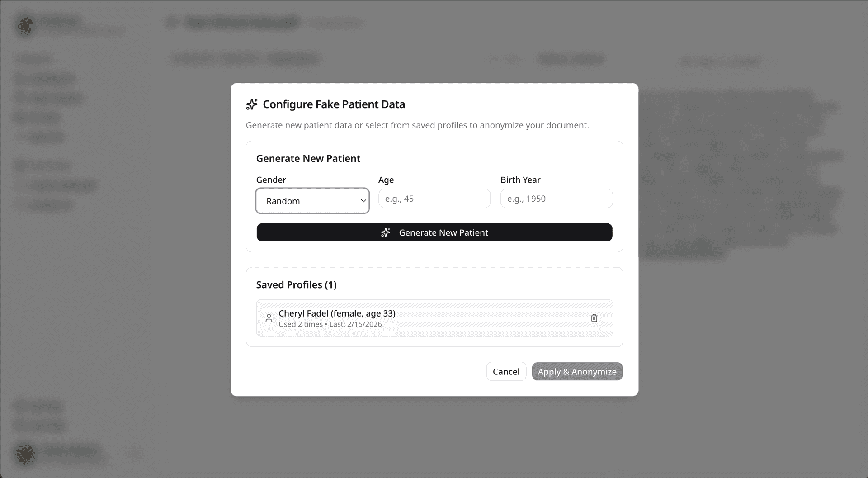Image resolution: width=868 pixels, height=478 pixels.
Task: Click the sparkle icon on Generate New Patient button
Action: (386, 232)
